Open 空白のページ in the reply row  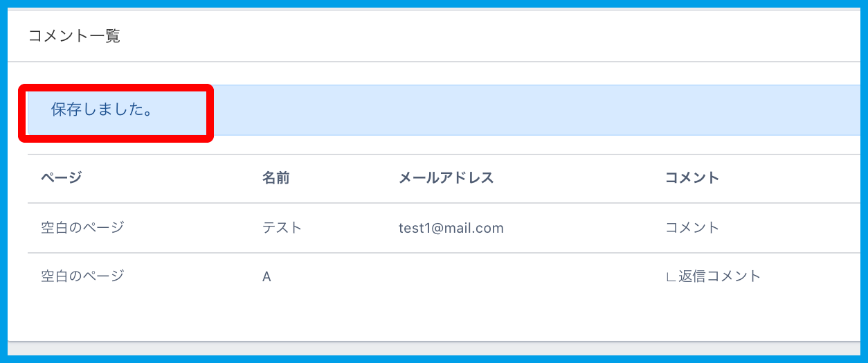[x=82, y=276]
